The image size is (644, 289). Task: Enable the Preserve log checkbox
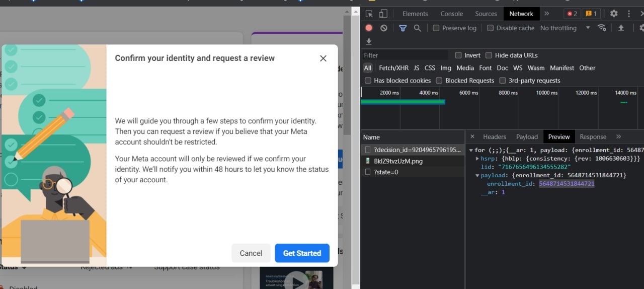436,28
